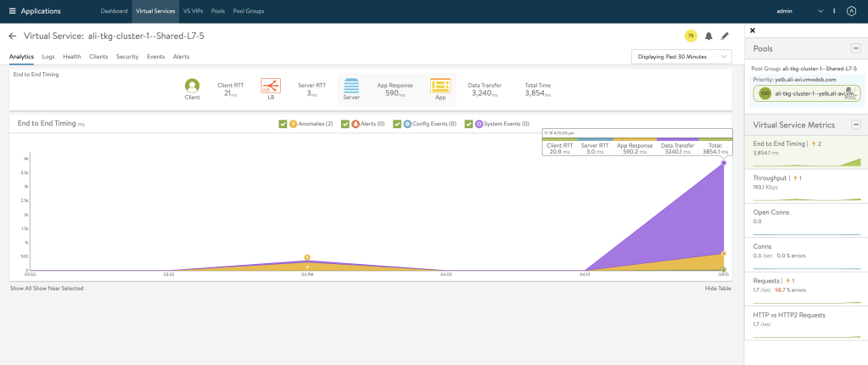This screenshot has width=868, height=365.
Task: Collapse the Virtual Service Metrics section
Action: click(x=856, y=125)
